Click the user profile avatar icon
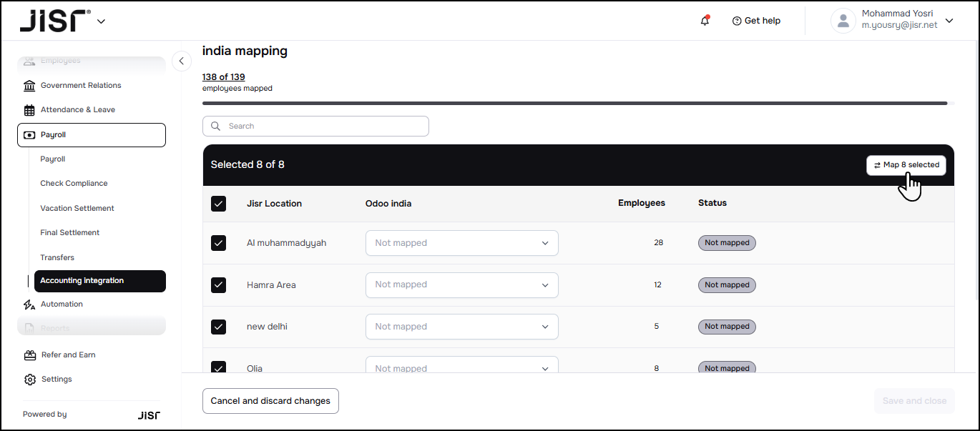Viewport: 980px width, 431px height. [843, 21]
